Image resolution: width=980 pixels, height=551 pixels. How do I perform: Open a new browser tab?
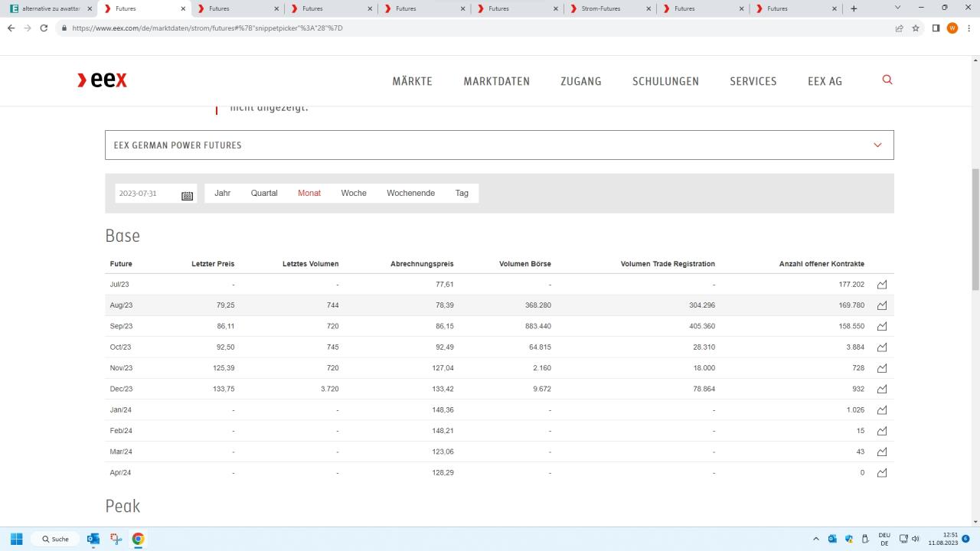coord(854,8)
